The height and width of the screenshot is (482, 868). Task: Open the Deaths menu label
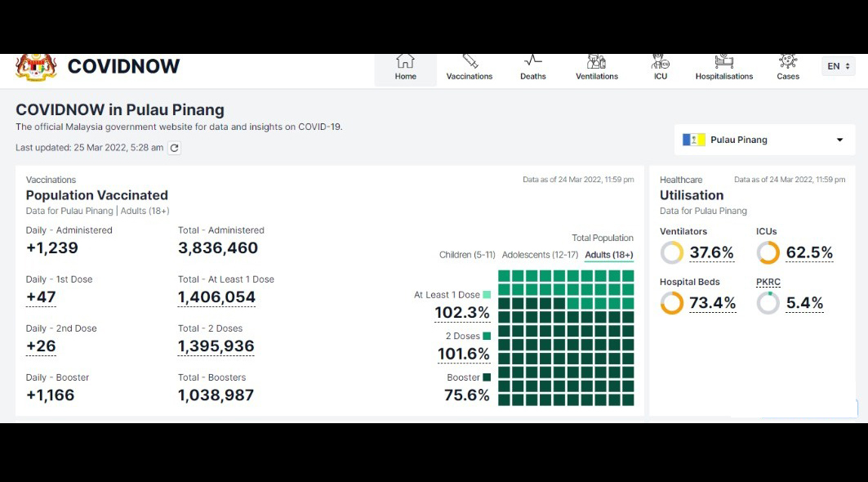pos(533,77)
